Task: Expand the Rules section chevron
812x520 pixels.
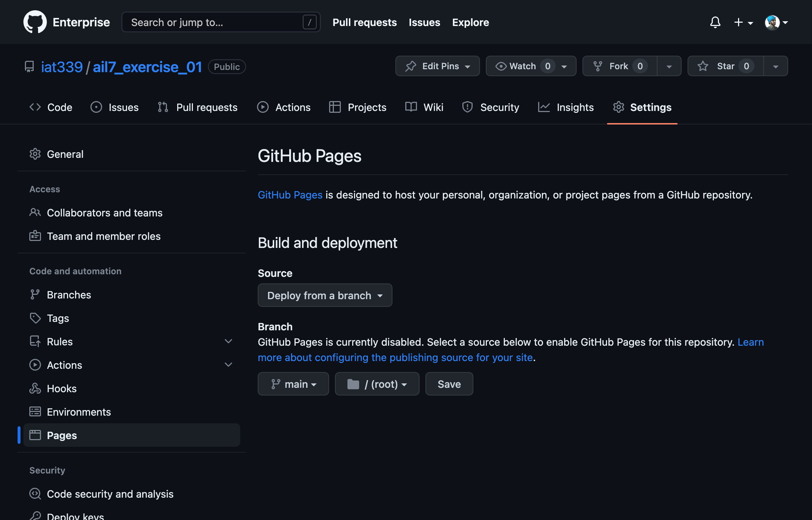Action: pos(228,341)
